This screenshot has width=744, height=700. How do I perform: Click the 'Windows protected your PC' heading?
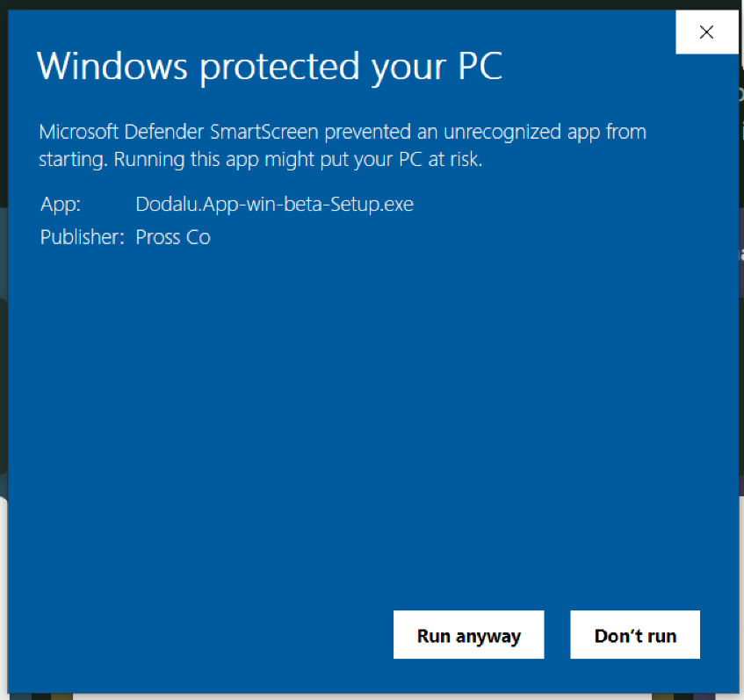pos(270,67)
